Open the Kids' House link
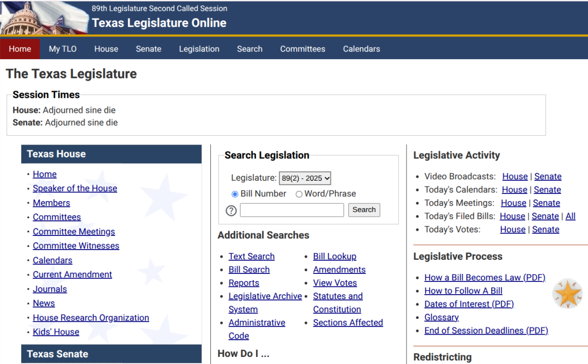 56,332
